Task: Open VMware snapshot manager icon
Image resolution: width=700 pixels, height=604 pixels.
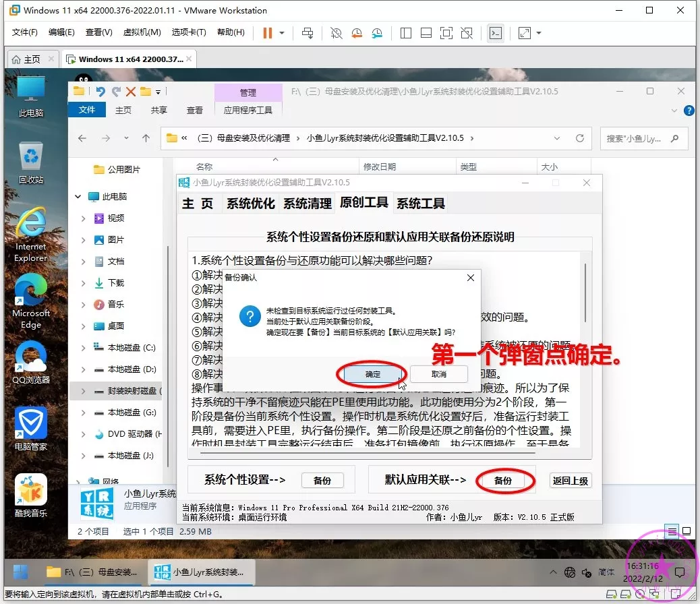Action: coord(377,32)
